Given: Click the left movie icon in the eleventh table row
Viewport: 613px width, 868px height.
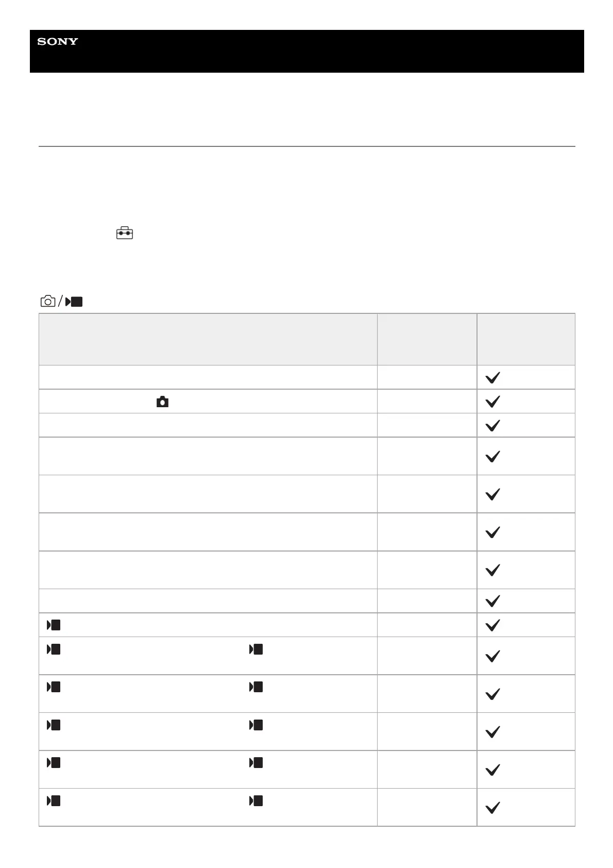Looking at the screenshot, I should [x=54, y=687].
